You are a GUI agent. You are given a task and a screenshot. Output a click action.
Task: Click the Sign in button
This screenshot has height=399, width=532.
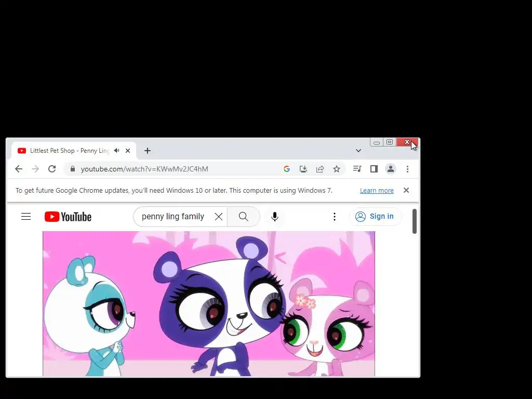pyautogui.click(x=375, y=217)
